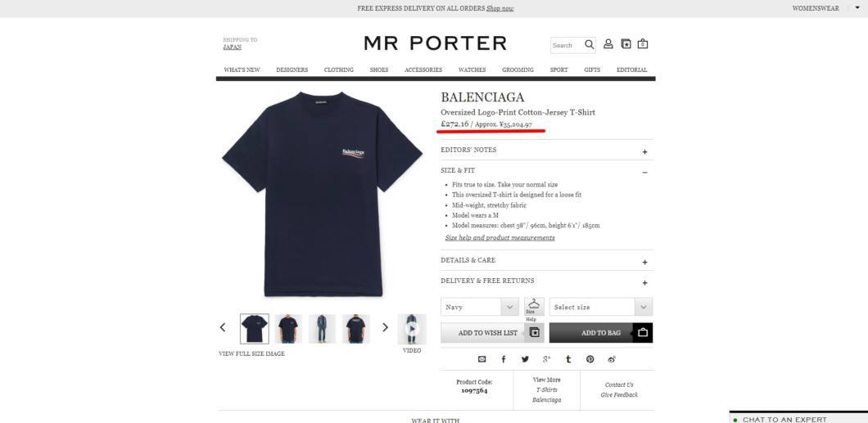868x423 pixels.
Task: Open the Navy color dropdown
Action: pos(479,307)
